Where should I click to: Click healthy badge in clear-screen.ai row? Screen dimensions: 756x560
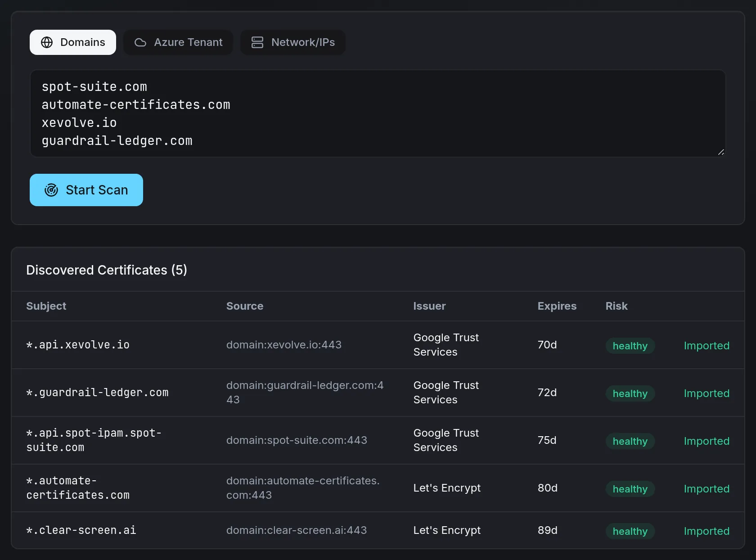(630, 531)
